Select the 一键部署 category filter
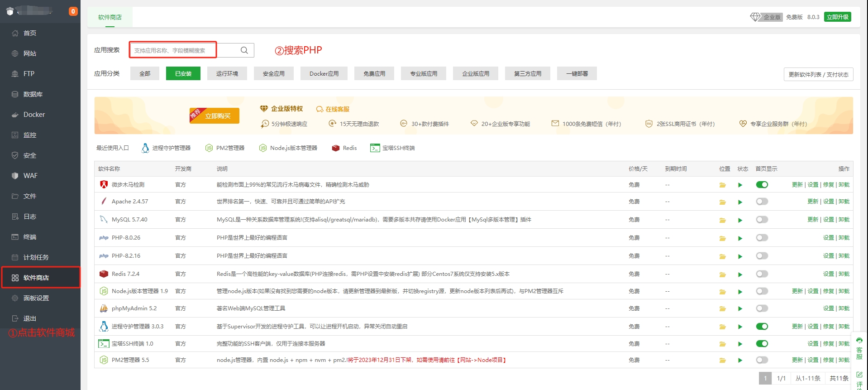868x390 pixels. pos(577,73)
